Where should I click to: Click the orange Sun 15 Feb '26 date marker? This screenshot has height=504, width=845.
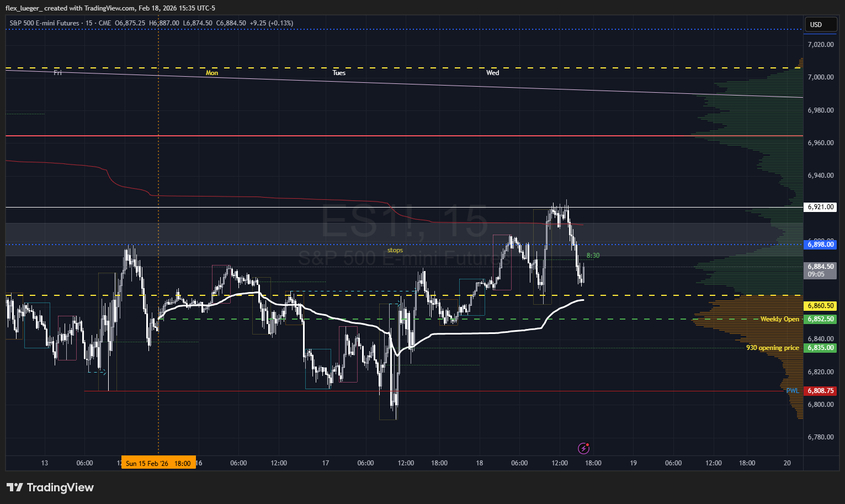coord(158,463)
